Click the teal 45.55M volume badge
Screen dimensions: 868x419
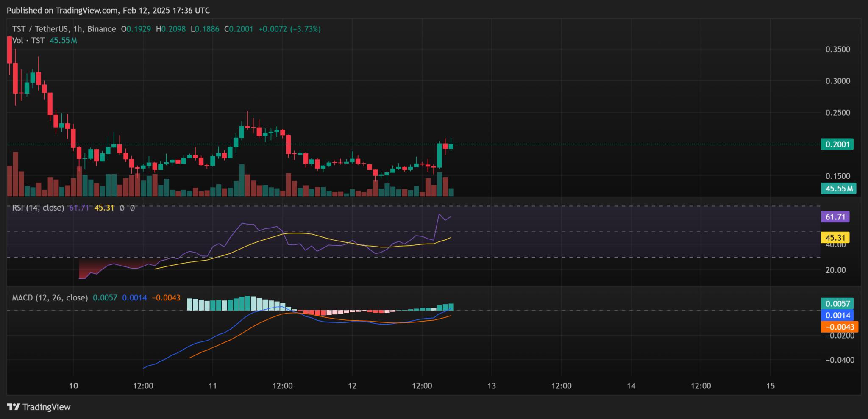tap(838, 189)
